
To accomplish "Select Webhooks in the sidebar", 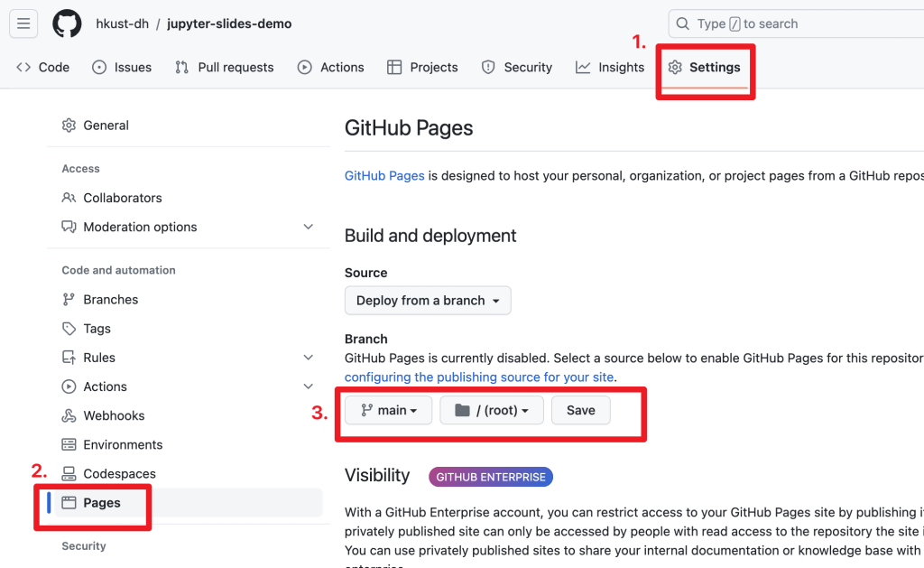I will [x=114, y=415].
